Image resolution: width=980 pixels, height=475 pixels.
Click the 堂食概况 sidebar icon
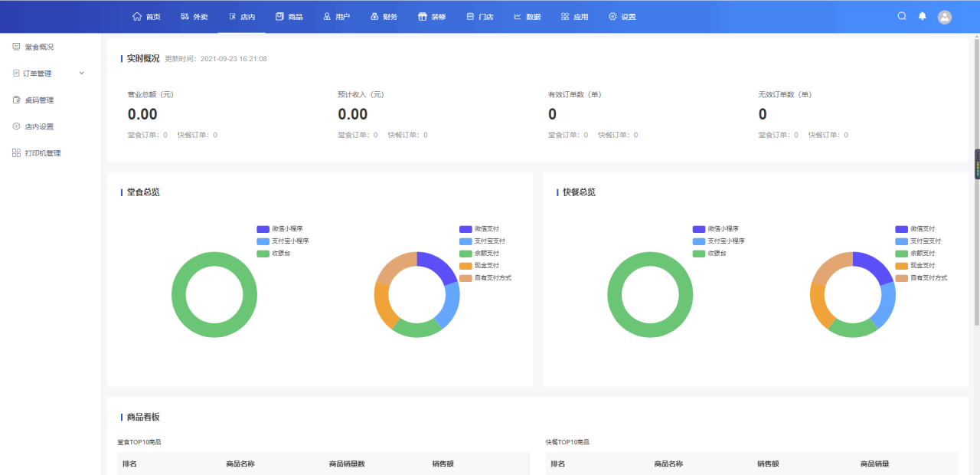tap(16, 47)
